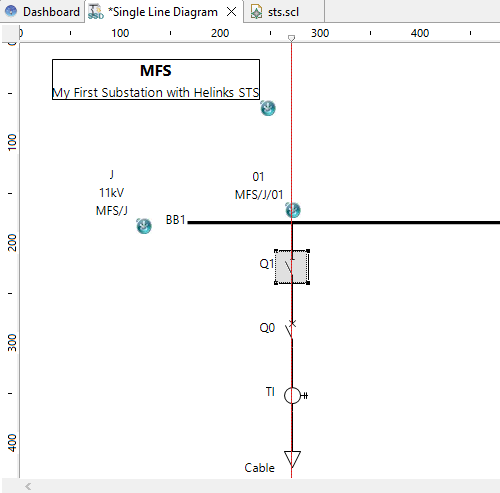Click the globe icon near MFS/J label
This screenshot has width=500, height=493.
[144, 226]
